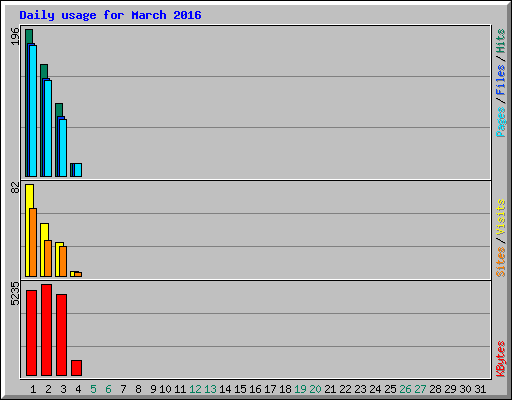Click green weekend day 20 label
The width and height of the screenshot is (512, 400).
[x=315, y=389]
